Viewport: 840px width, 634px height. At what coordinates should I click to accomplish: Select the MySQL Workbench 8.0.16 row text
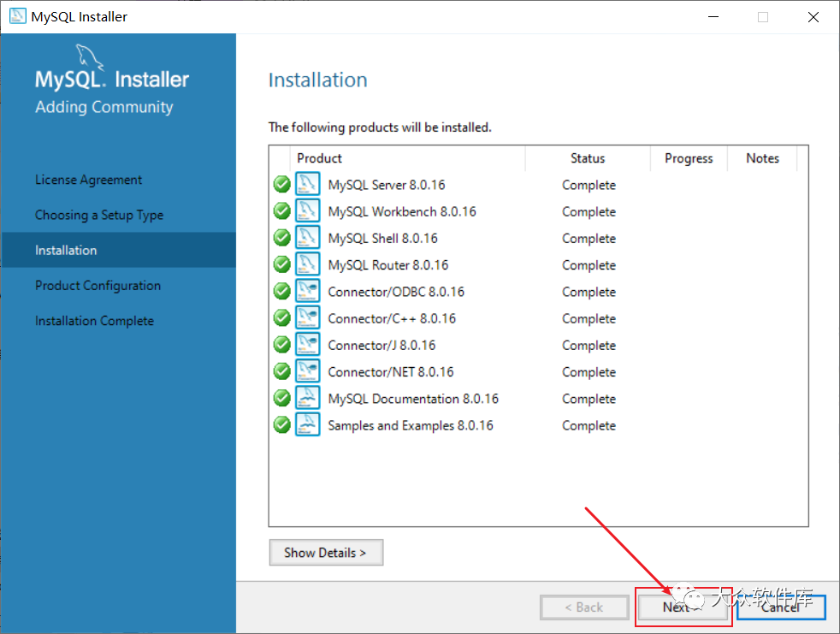(x=402, y=211)
